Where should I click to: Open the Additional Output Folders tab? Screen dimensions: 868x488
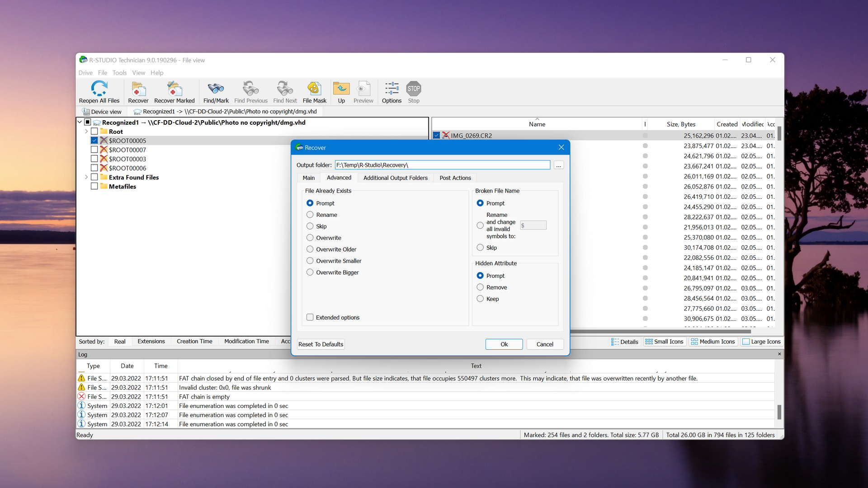(x=395, y=178)
